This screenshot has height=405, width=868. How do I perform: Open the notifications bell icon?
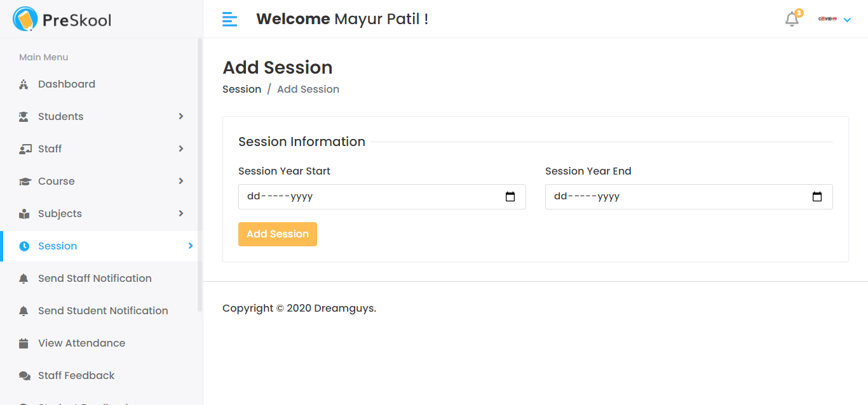792,20
